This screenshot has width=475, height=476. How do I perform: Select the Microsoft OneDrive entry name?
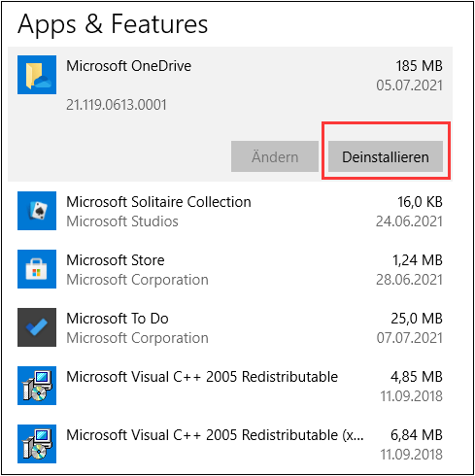coord(129,66)
